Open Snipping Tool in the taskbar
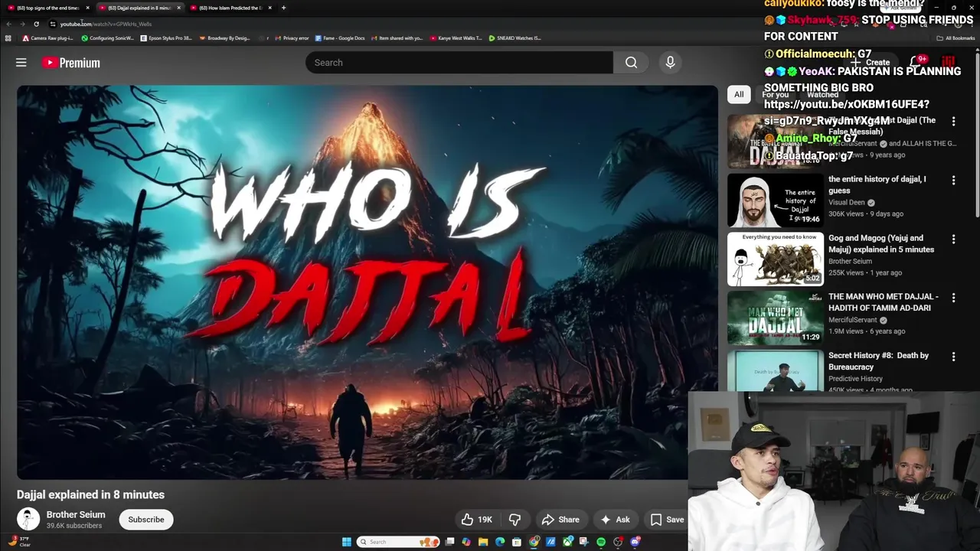 pos(583,542)
